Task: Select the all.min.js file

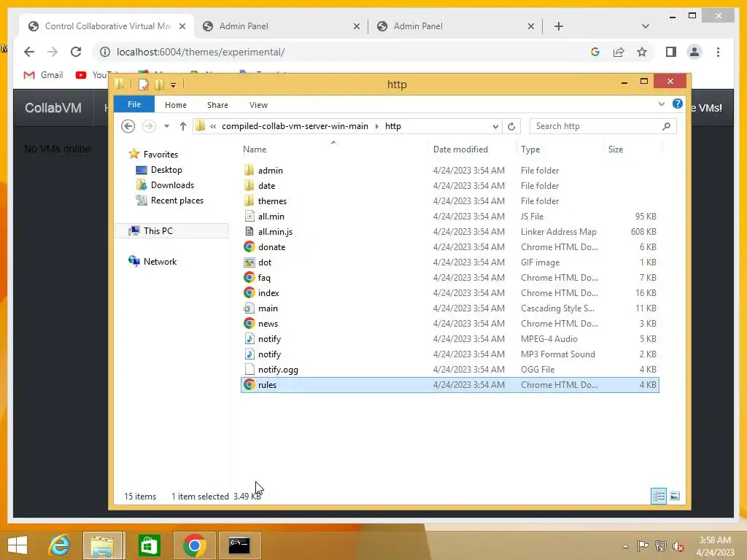Action: click(x=275, y=231)
